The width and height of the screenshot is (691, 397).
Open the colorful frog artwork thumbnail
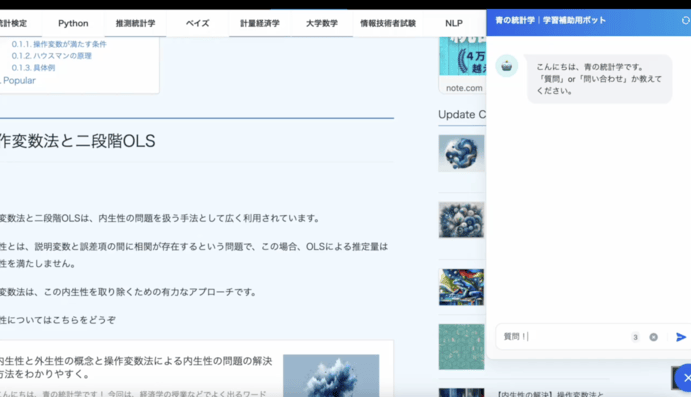coord(461,287)
